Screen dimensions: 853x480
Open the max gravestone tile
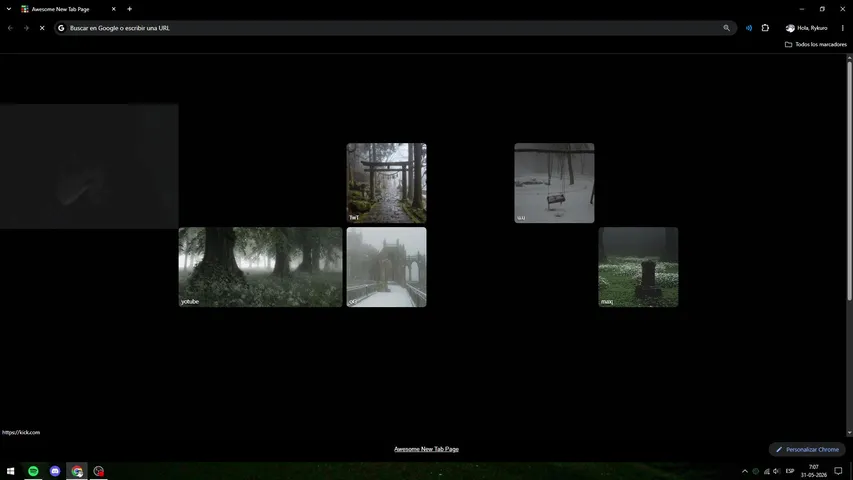pos(638,267)
